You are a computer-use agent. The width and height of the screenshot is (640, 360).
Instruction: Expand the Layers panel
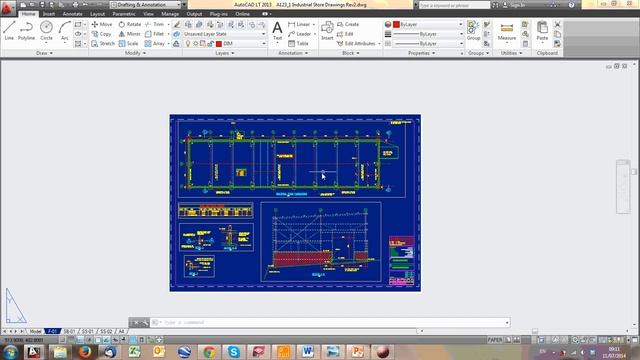point(224,53)
